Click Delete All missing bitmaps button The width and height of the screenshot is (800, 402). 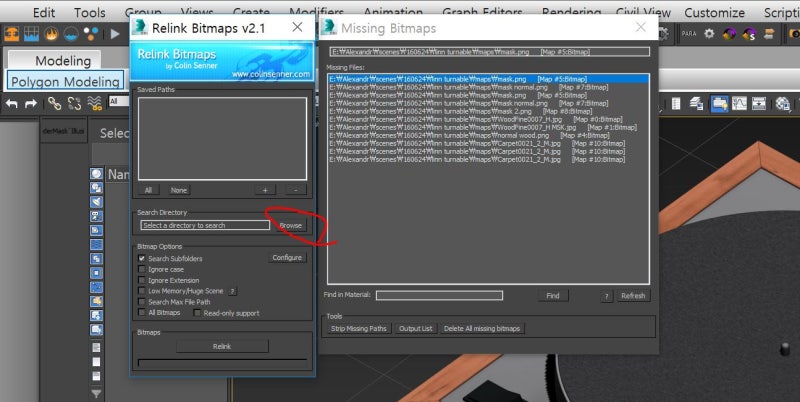click(x=482, y=329)
